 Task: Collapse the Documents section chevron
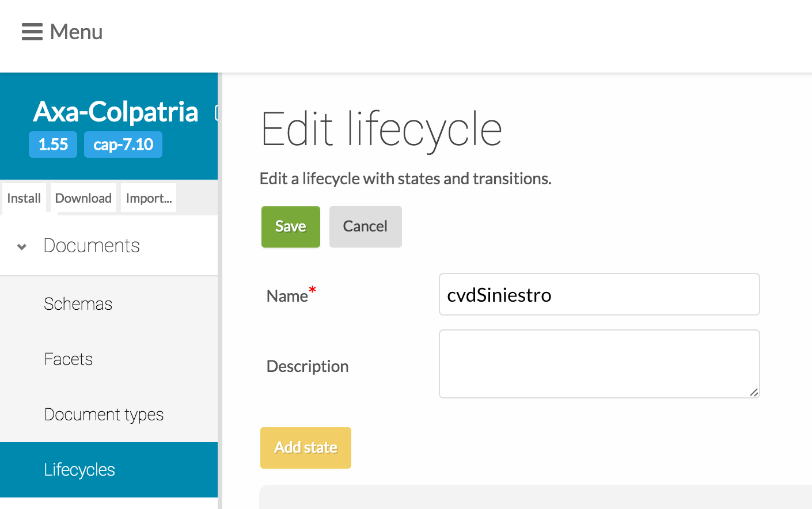(x=22, y=247)
